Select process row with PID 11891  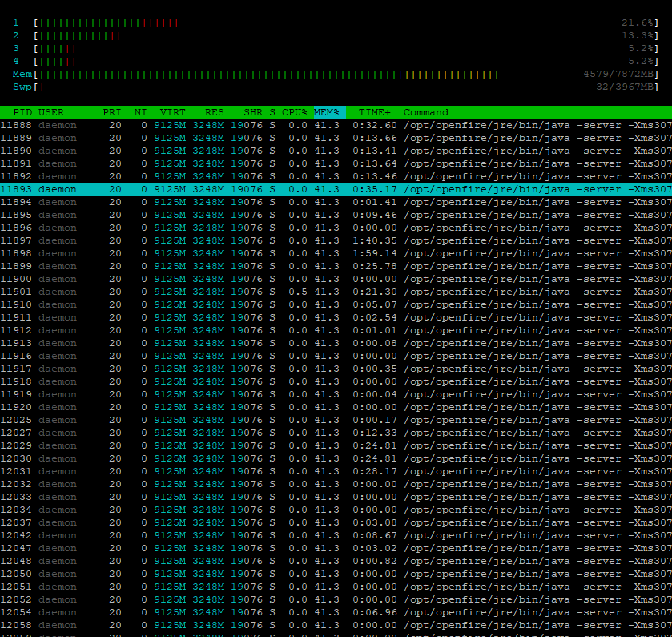(336, 163)
